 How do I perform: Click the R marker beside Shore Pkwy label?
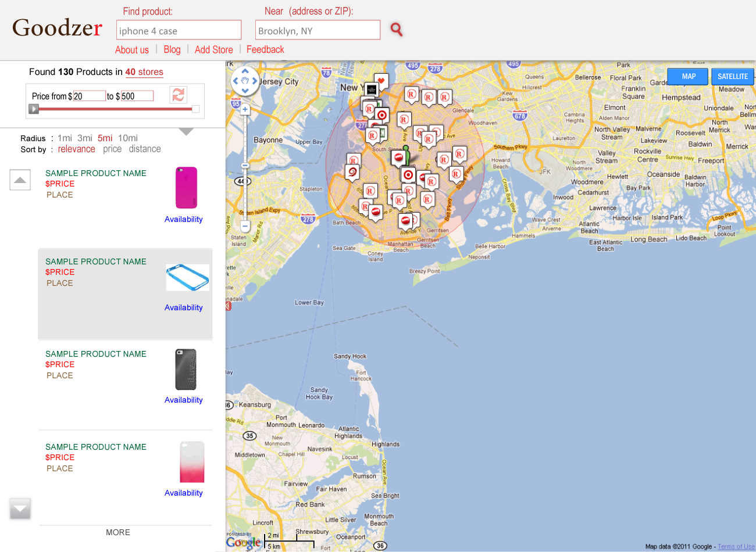tap(457, 174)
